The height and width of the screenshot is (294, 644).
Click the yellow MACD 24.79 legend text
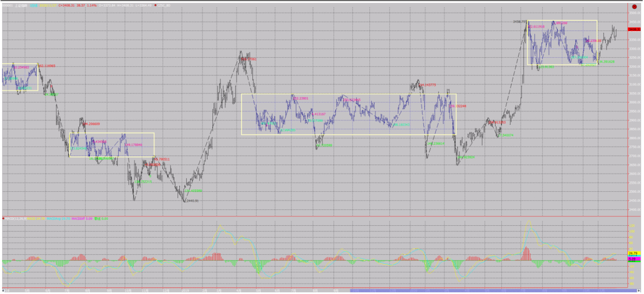click(x=36, y=219)
